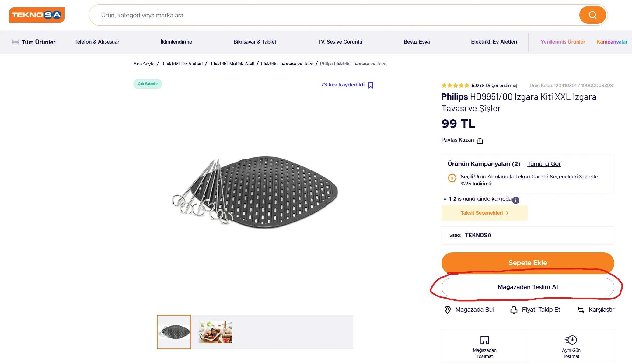Click the Paylaş Kazan share icon

click(x=480, y=140)
